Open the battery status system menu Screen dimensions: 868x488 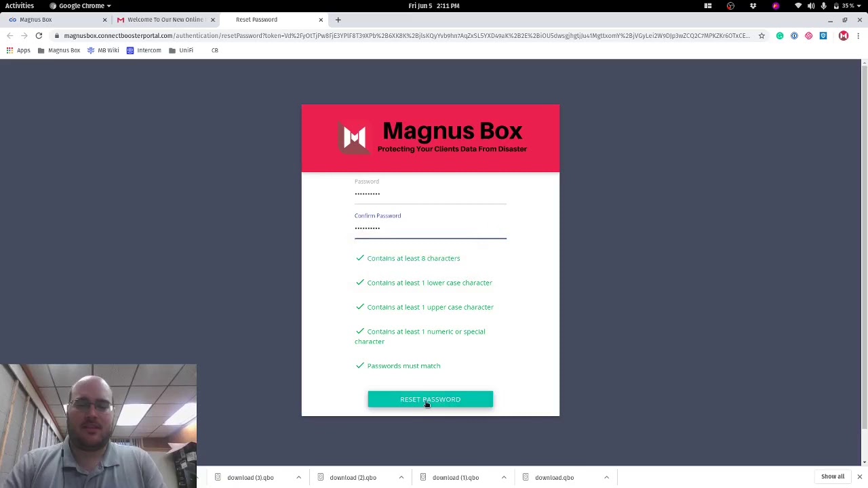point(848,5)
